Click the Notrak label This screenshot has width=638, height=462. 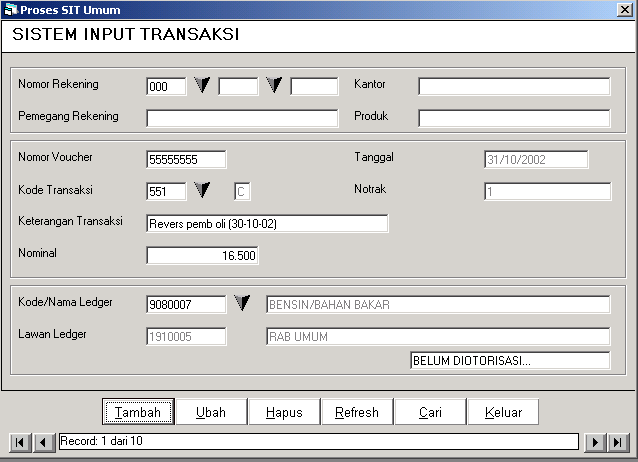coord(370,189)
